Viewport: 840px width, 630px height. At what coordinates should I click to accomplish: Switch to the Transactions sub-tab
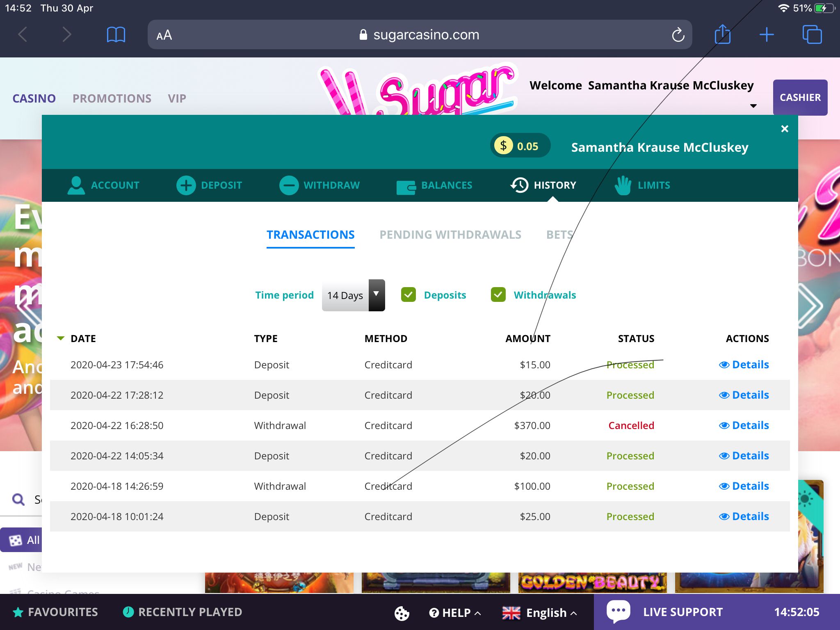click(310, 235)
